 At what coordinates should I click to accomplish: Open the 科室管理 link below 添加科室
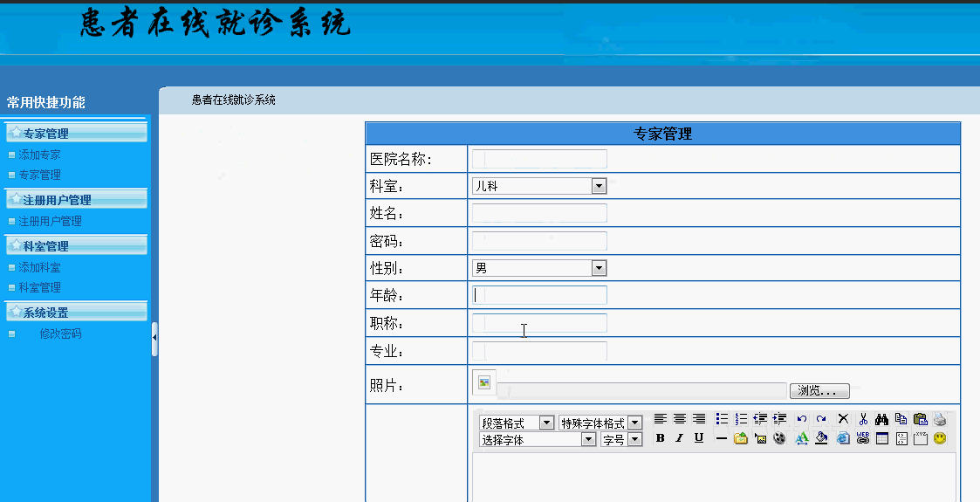[39, 287]
